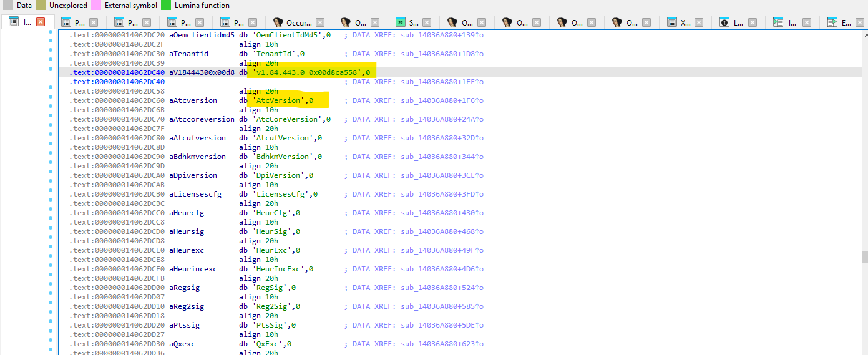
Task: Click the External symbol pink swatch
Action: [x=96, y=5]
